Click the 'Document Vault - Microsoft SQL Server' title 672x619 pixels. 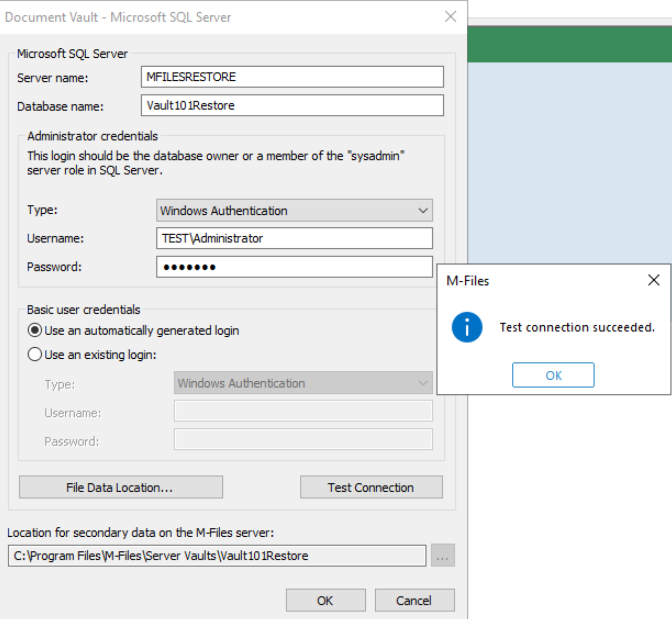point(118,17)
